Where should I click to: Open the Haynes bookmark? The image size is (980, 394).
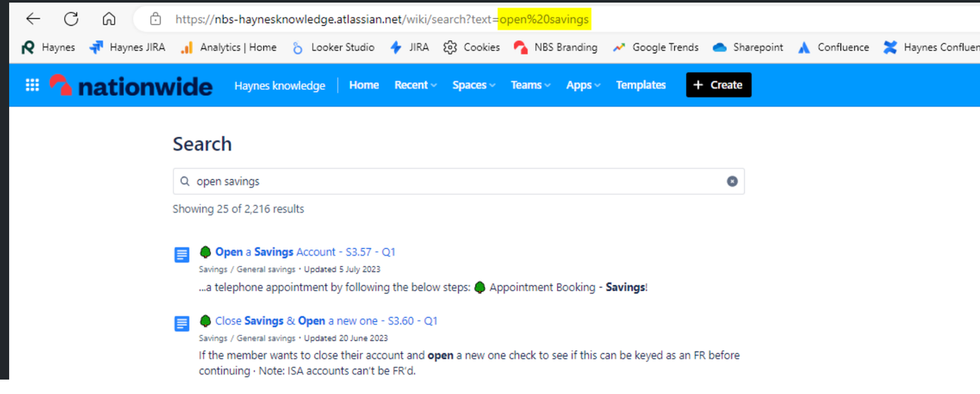click(x=48, y=47)
